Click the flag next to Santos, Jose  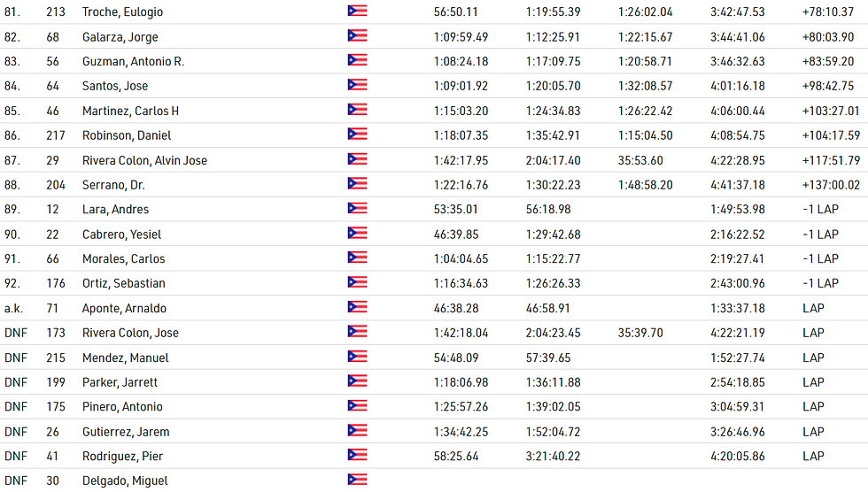click(x=357, y=86)
